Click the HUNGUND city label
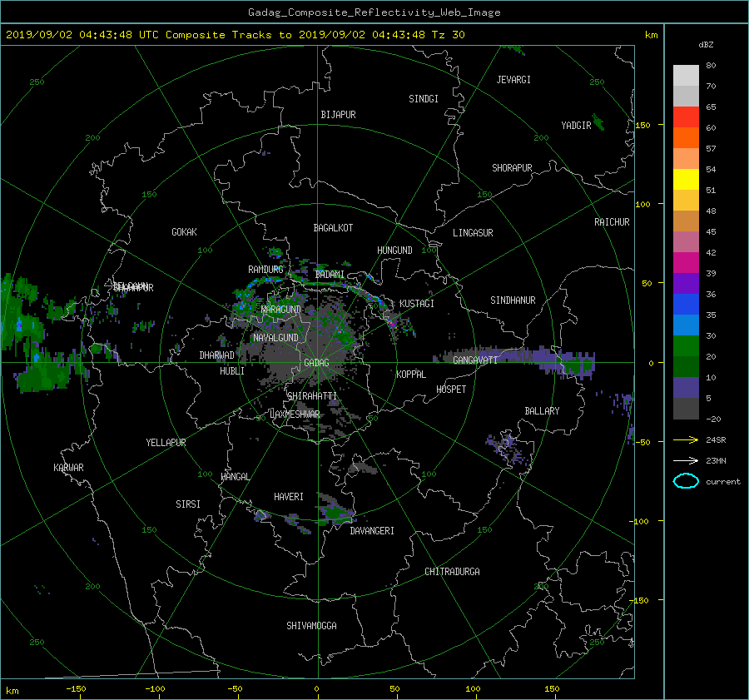This screenshot has width=749, height=700. point(394,251)
